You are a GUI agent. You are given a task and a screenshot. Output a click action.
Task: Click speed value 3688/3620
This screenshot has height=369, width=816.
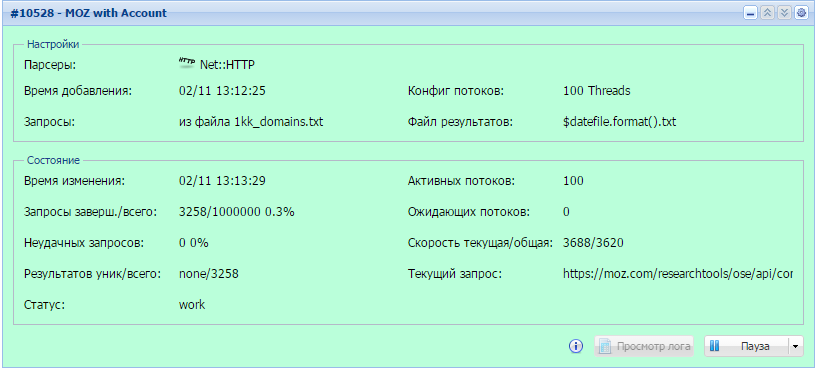tap(594, 243)
